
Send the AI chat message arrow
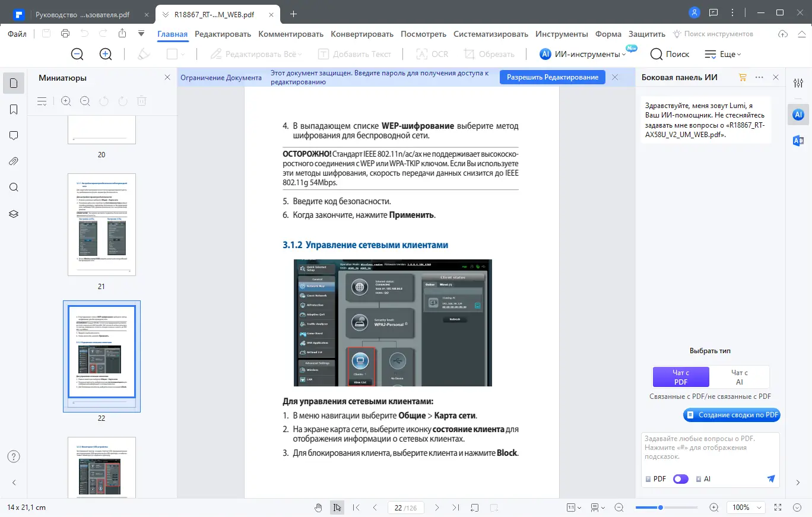click(x=771, y=478)
